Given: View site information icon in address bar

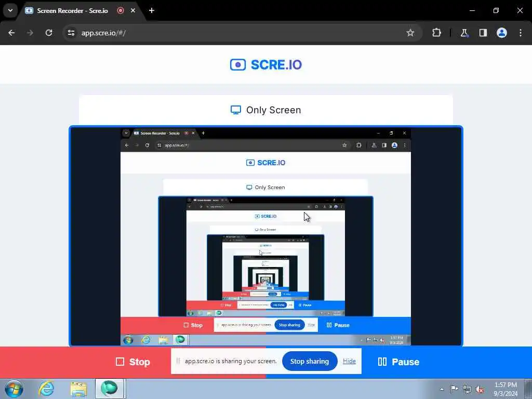Looking at the screenshot, I should point(71,33).
